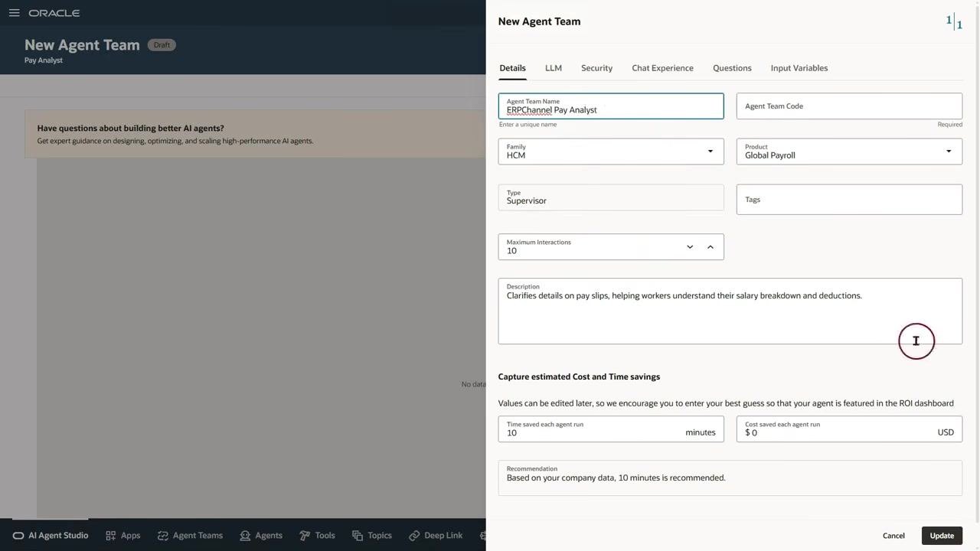The width and height of the screenshot is (980, 551).
Task: Click the 'Pay Analyst' subtitle under page title
Action: 44,60
